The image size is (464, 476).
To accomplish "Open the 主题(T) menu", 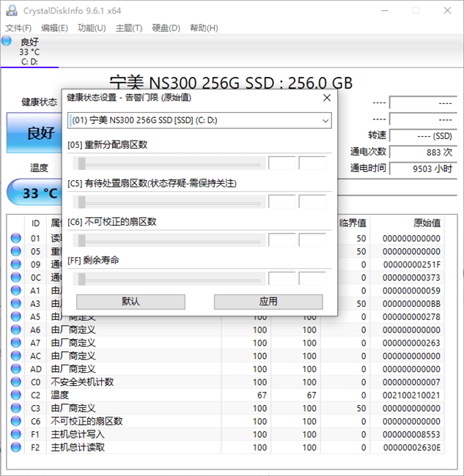I will tap(128, 28).
